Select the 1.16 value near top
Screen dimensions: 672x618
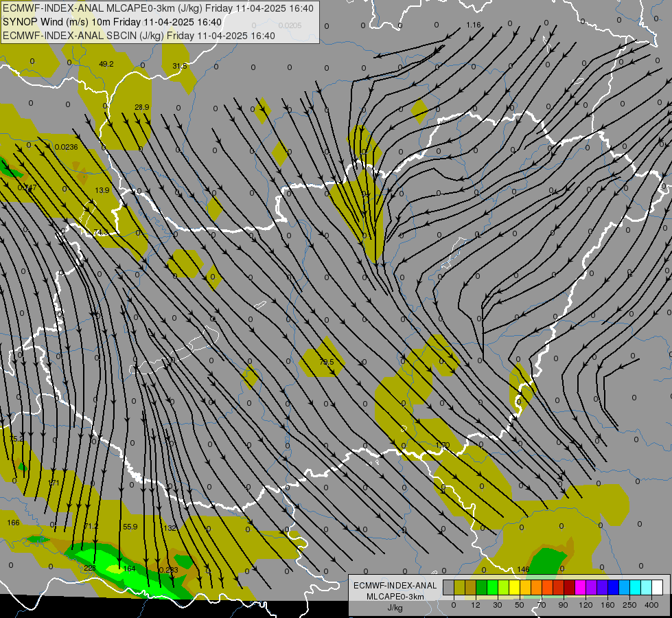[474, 25]
